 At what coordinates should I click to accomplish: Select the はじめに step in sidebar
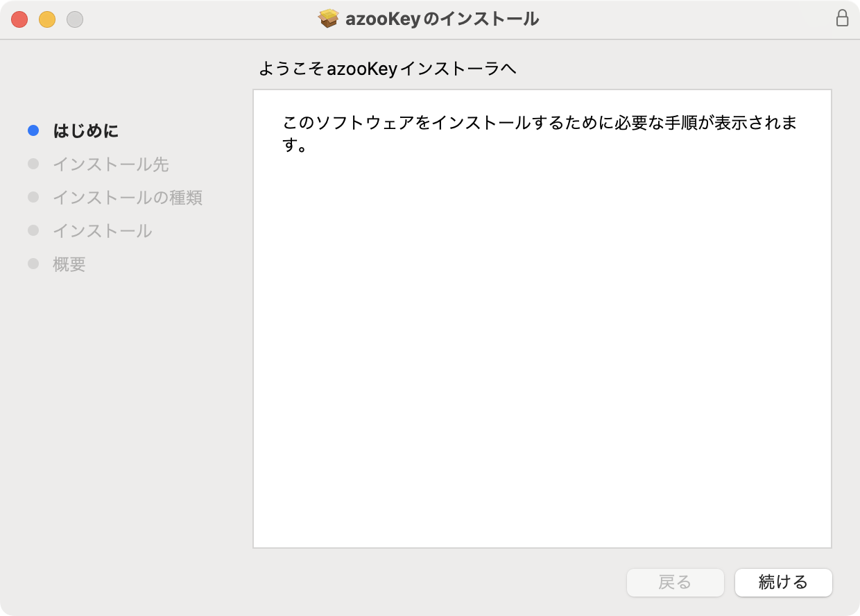coord(85,130)
